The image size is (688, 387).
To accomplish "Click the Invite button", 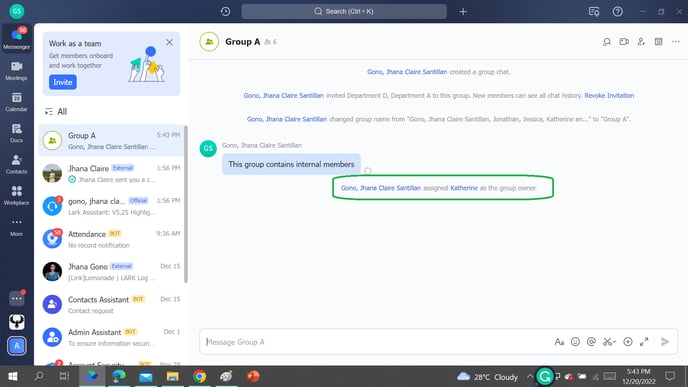I will (x=63, y=82).
